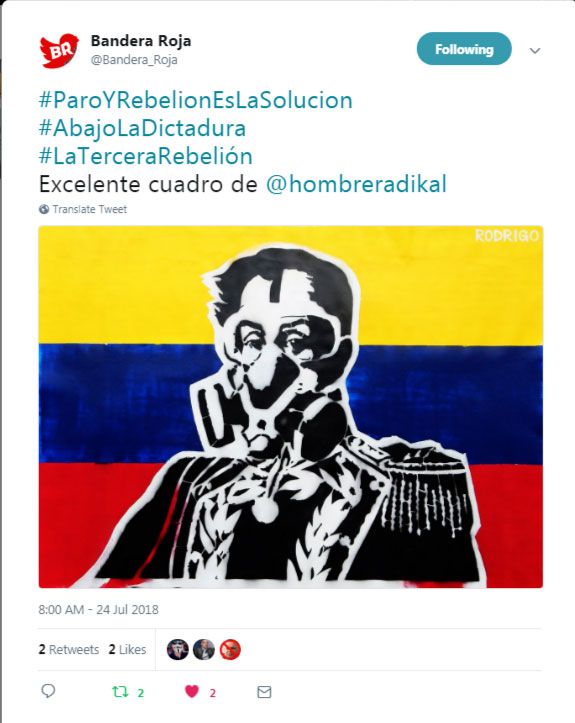The image size is (575, 723).
Task: Open the @Bandera_Roja handle
Action: coord(134,60)
